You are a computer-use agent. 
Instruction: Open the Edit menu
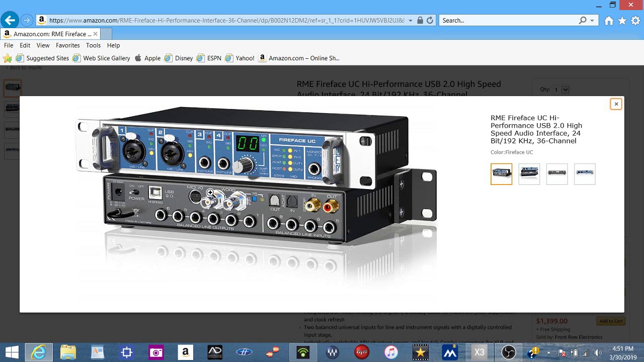click(25, 45)
